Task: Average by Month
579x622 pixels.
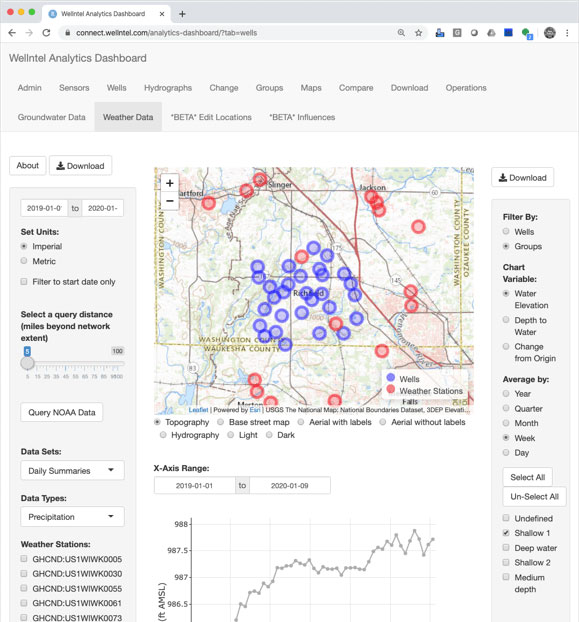Action: pos(506,423)
